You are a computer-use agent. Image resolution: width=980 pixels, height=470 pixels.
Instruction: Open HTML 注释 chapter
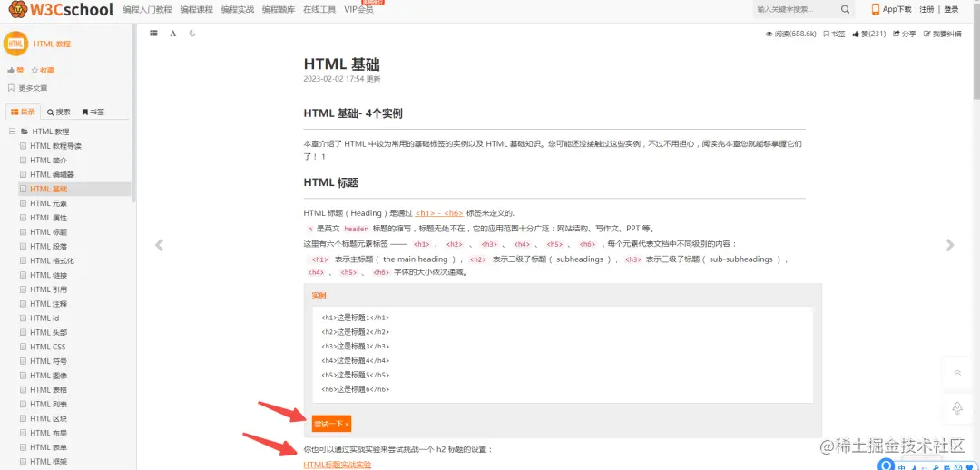pos(48,304)
